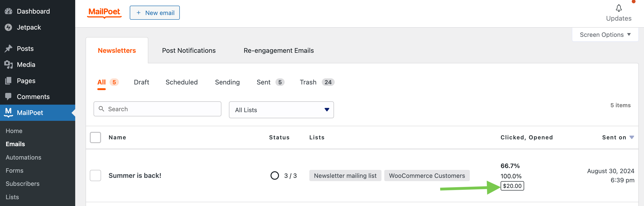
Task: Switch to the Post Notifications tab
Action: coord(188,50)
